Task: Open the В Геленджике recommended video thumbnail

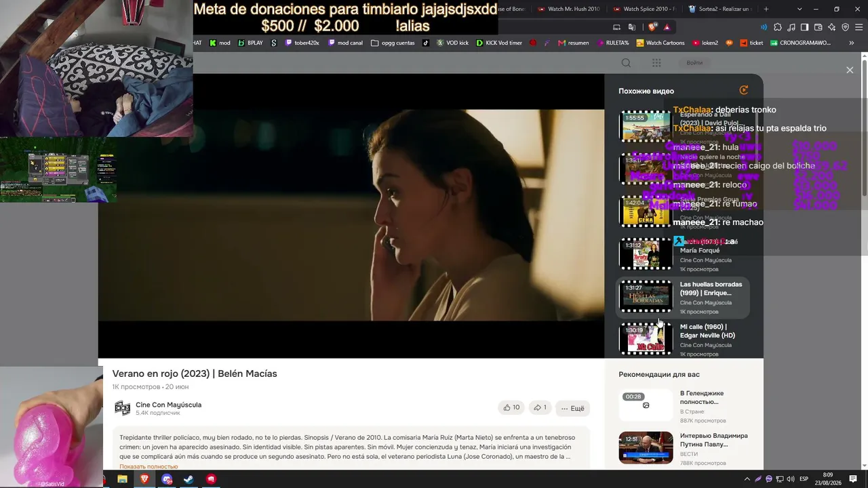Action: [x=646, y=405]
